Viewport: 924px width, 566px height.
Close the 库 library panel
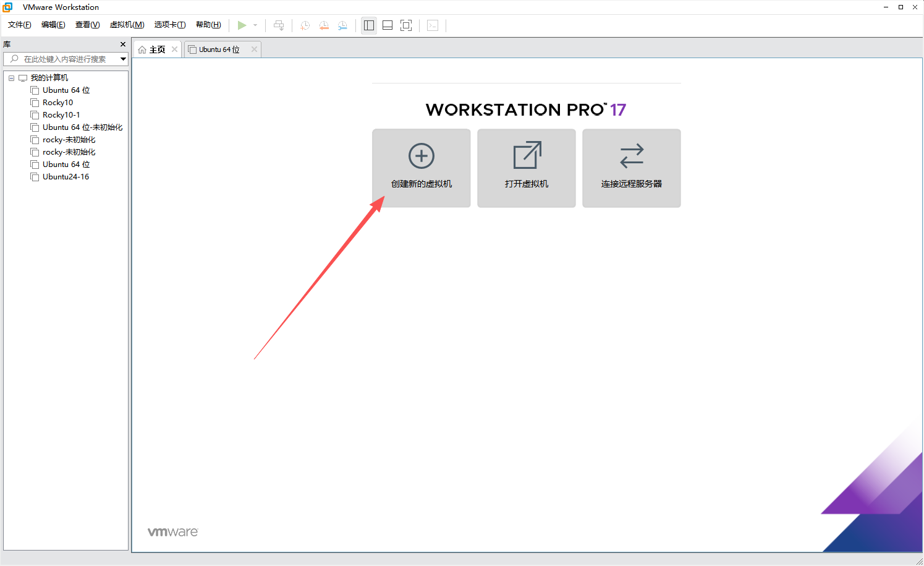coord(123,44)
